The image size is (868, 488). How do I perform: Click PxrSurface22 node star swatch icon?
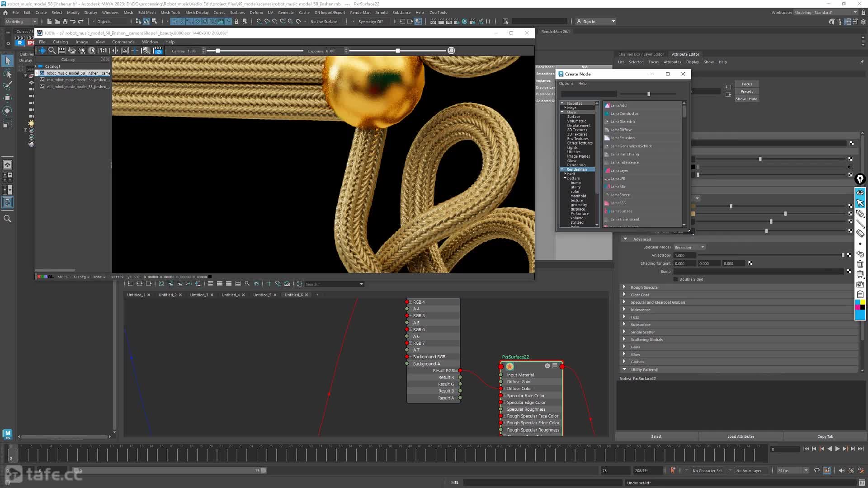pos(510,366)
